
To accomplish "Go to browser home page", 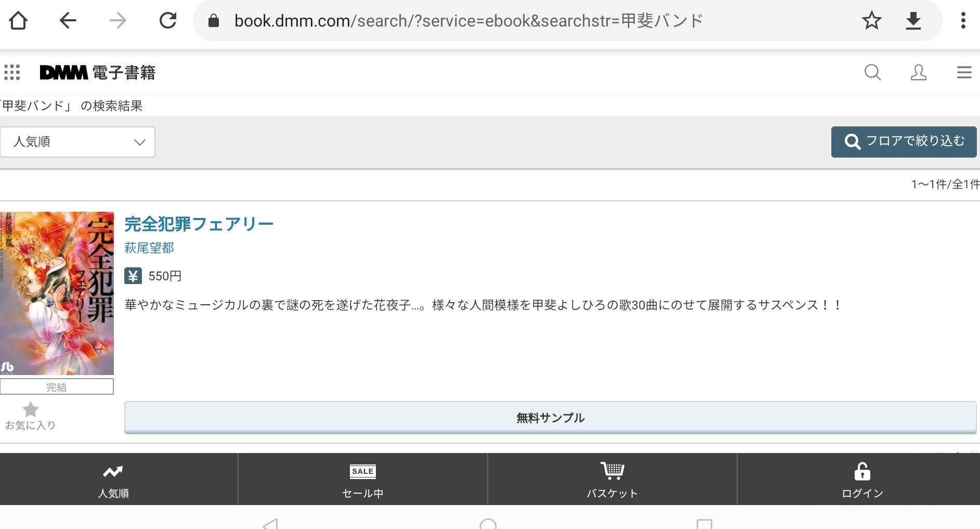I will point(18,21).
